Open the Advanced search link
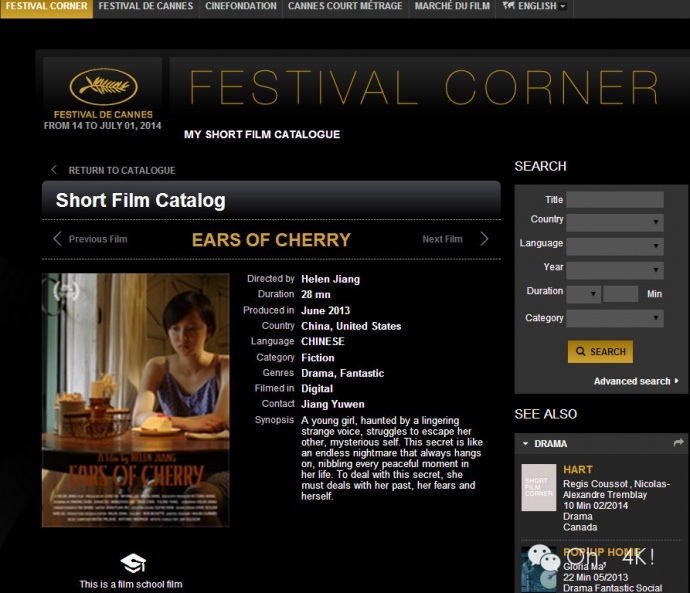690x593 pixels. click(x=635, y=381)
